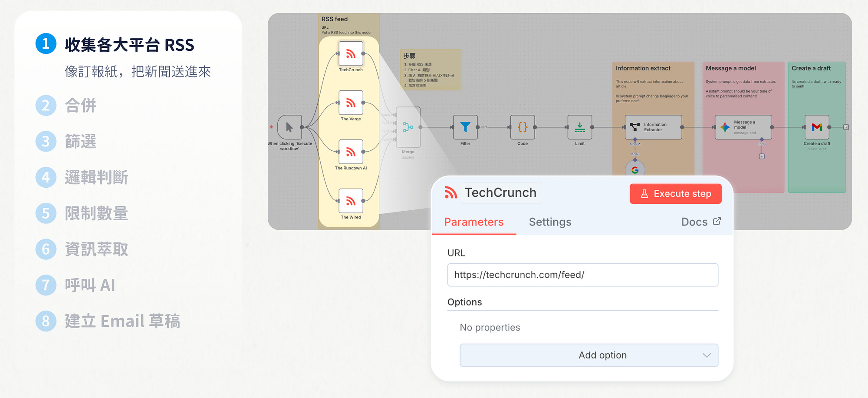Open the Information Extractor node
This screenshot has width=868, height=398.
(653, 127)
